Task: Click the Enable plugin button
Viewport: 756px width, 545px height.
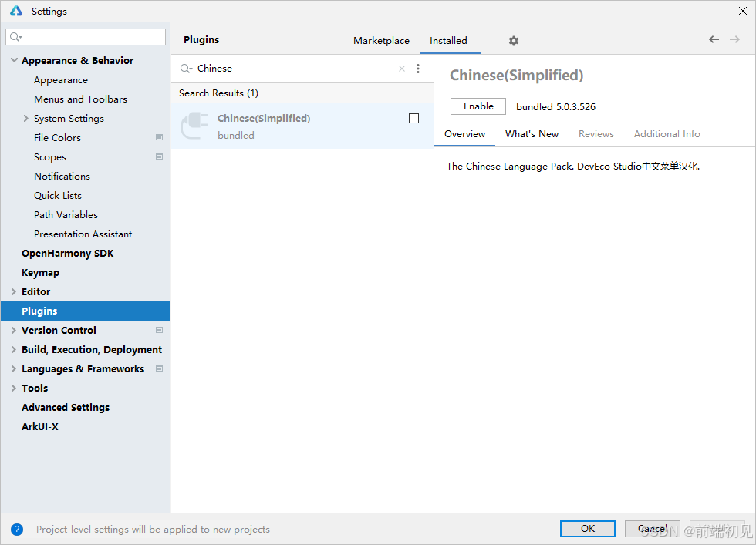Action: click(478, 106)
